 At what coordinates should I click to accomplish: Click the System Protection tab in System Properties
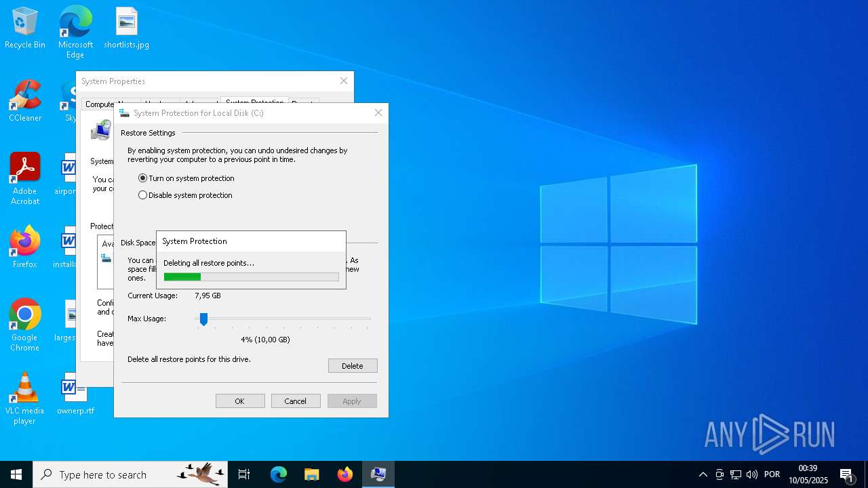pyautogui.click(x=254, y=102)
